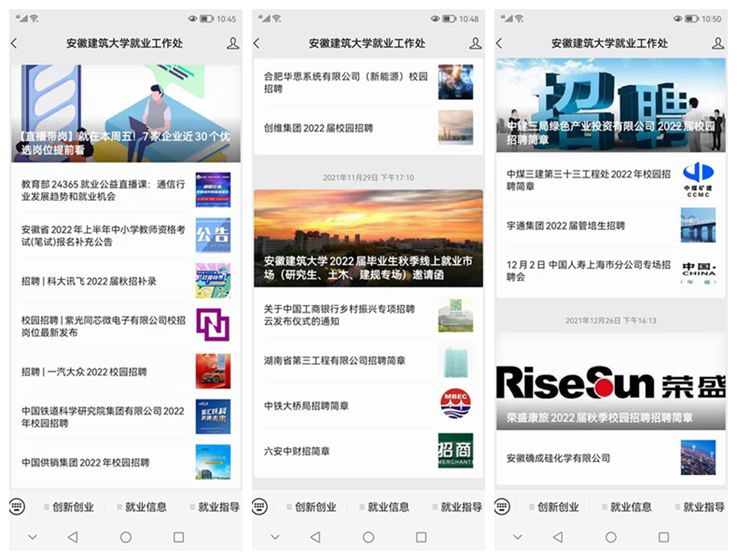Viewport: 737px width, 560px height.
Task: Collapse the navigation bar chevron on the 10:45 screen
Action: (32, 537)
